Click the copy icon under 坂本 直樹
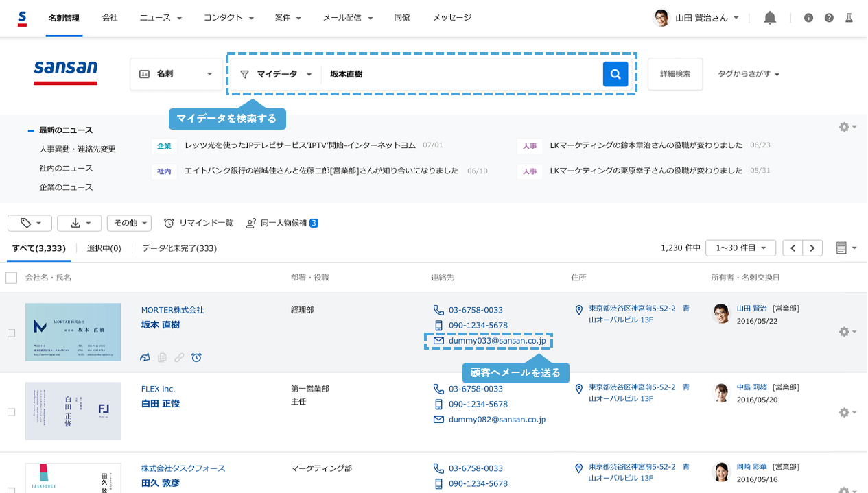The width and height of the screenshot is (868, 493). (163, 357)
